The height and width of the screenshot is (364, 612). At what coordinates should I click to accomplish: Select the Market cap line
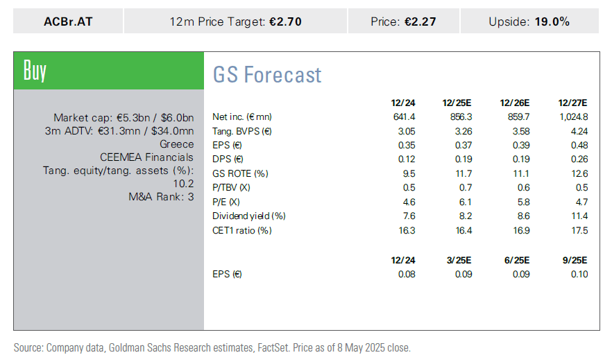(x=124, y=118)
